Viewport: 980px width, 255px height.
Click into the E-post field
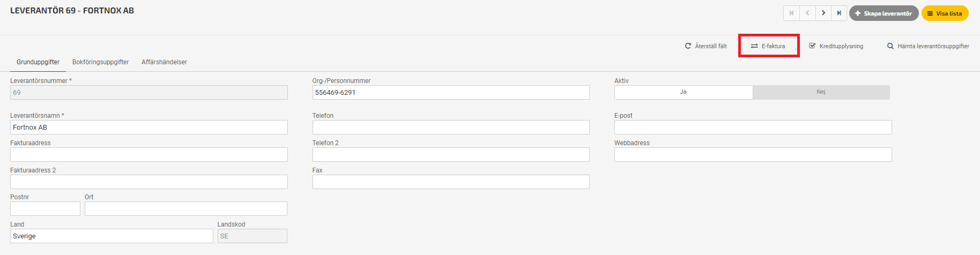(x=753, y=127)
